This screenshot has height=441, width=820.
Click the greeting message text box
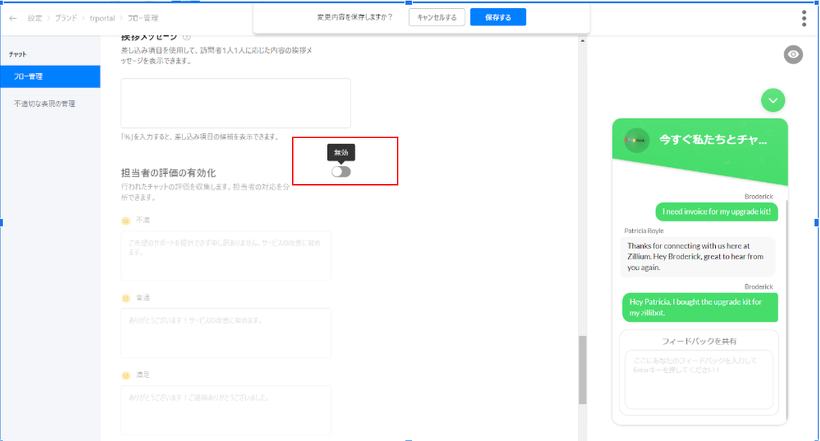(235, 103)
